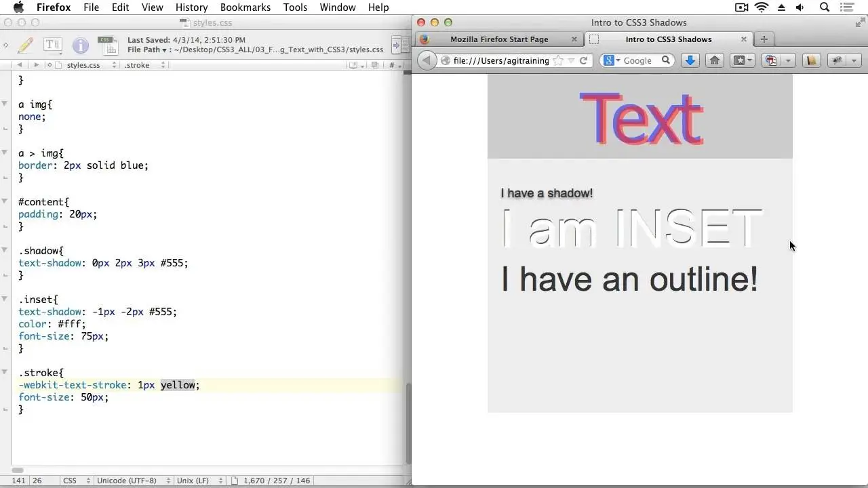Reload the page in Firefox

pos(583,60)
